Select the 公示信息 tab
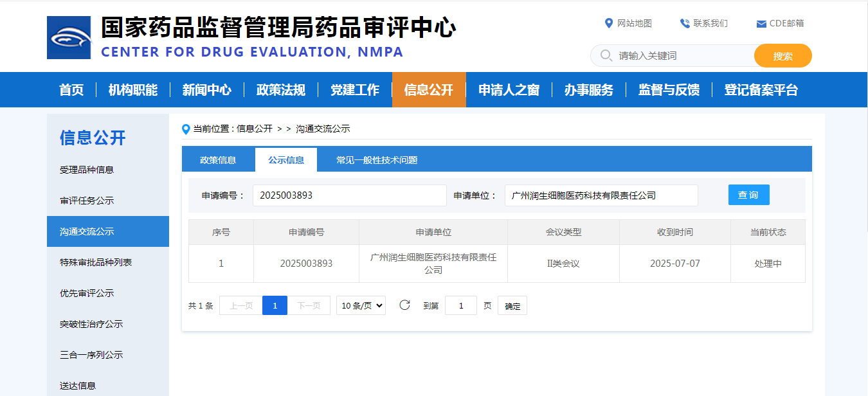Screen dimensions: 868x396 click(285, 159)
